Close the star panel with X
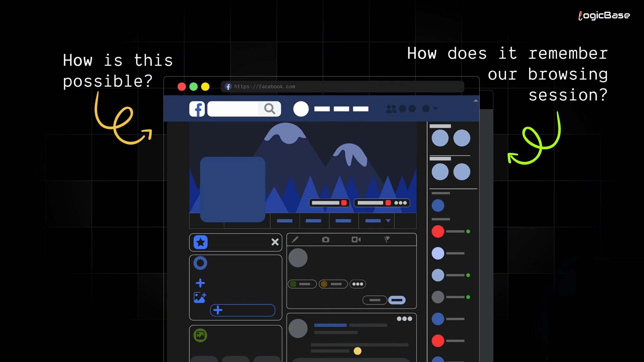Viewport: 644px width, 362px height. [x=275, y=242]
